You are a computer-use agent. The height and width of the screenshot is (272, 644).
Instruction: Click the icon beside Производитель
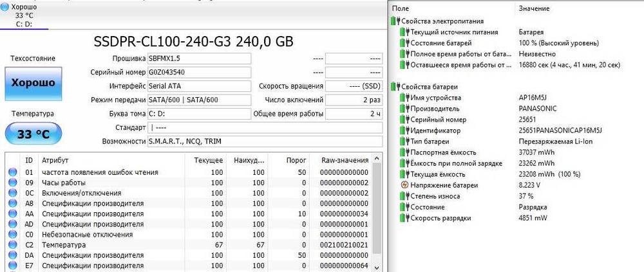tap(405, 109)
